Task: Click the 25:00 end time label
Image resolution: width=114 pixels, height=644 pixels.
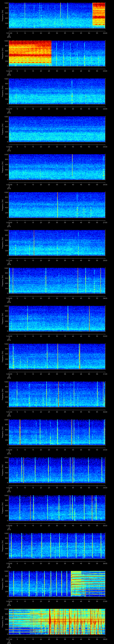Action: (105, 147)
